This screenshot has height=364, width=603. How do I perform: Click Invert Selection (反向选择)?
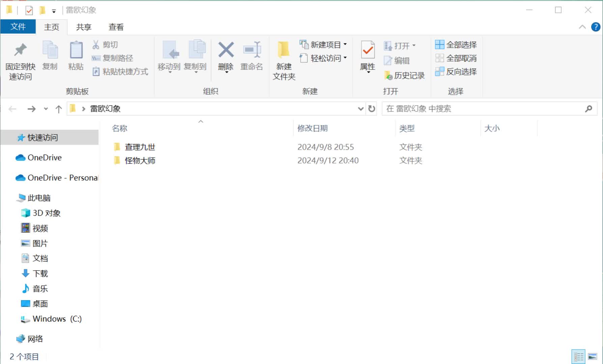coord(456,71)
